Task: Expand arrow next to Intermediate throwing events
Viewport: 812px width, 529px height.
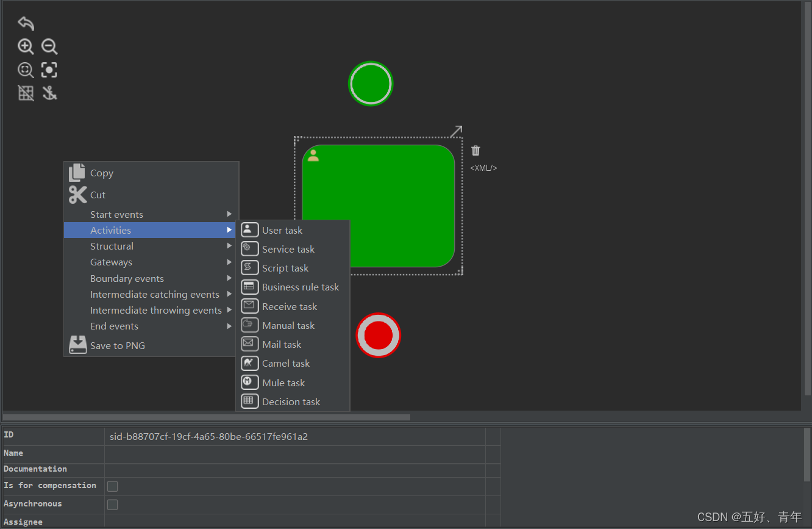Action: click(x=229, y=310)
